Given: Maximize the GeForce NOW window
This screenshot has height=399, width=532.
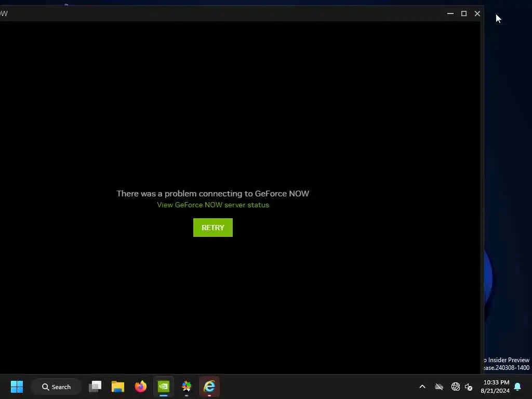Looking at the screenshot, I should [x=464, y=14].
